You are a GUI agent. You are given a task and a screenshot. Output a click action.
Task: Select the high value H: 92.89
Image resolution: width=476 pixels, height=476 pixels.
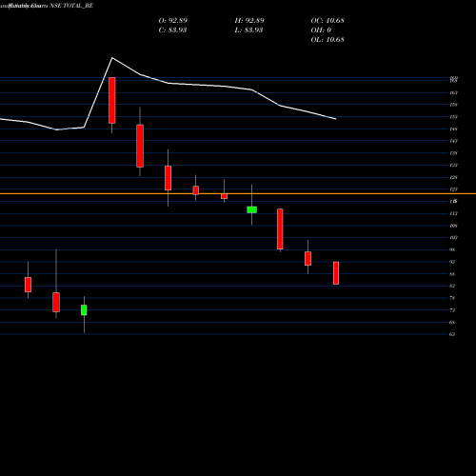coord(249,21)
